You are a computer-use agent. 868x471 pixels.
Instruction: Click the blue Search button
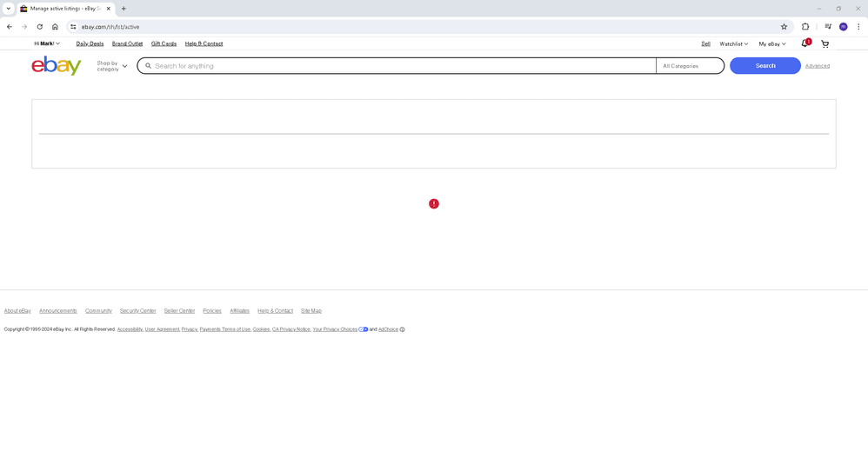[765, 66]
